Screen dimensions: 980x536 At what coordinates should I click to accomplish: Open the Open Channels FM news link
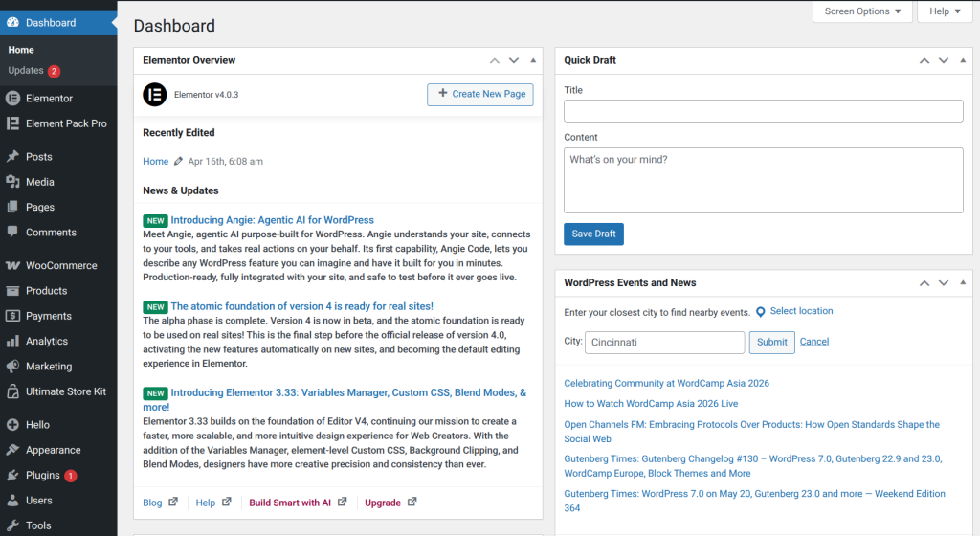coord(752,432)
